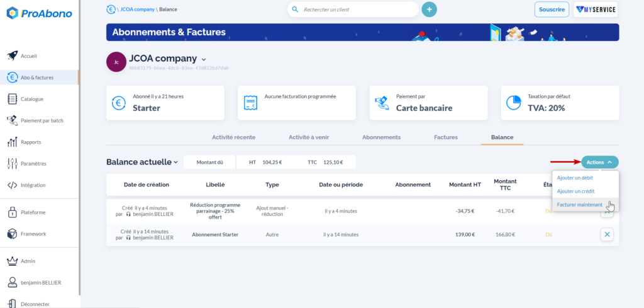Focus the Rechercher un client field

pos(353,9)
